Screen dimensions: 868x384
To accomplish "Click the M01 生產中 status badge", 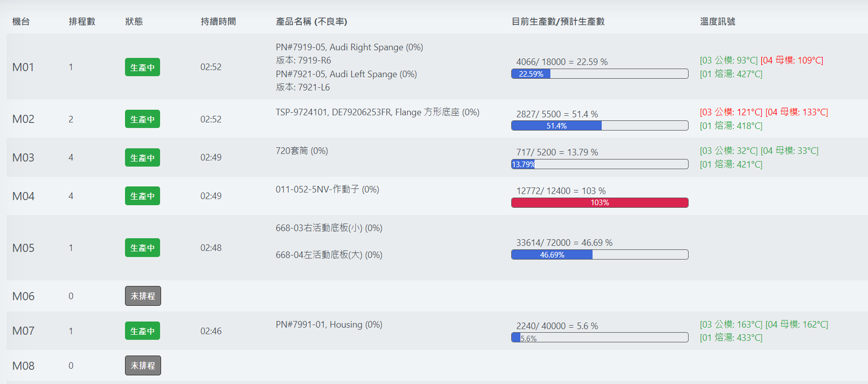I will (x=142, y=67).
